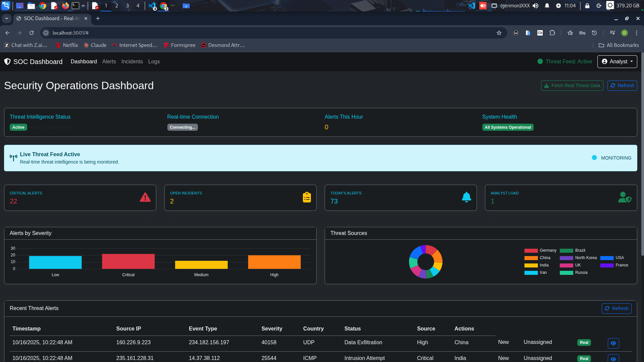The height and width of the screenshot is (362, 644).
Task: Click the open incidents clipboard icon
Action: 307,197
